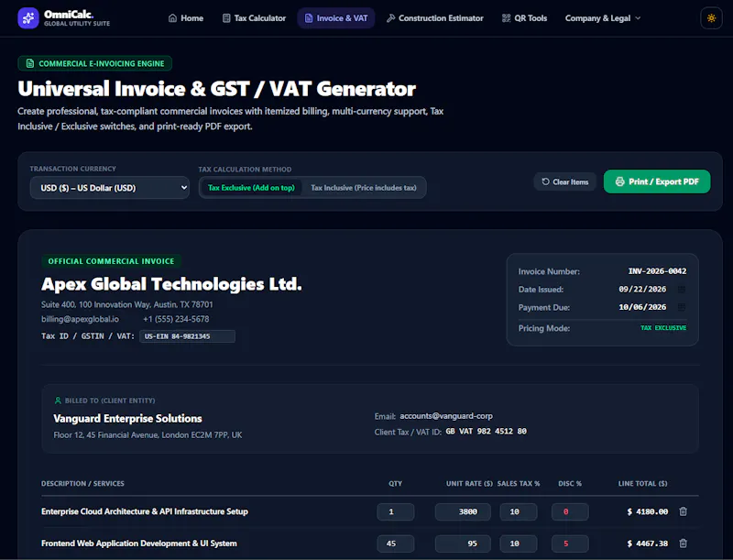The image size is (733, 560).
Task: Edit the phone number +1 (555) 234-5678
Action: click(x=176, y=319)
